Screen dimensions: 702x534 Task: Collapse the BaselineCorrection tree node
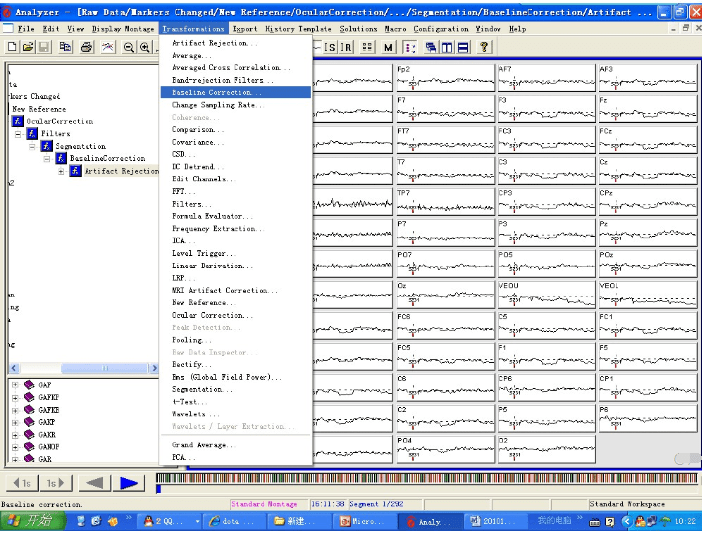(x=47, y=158)
